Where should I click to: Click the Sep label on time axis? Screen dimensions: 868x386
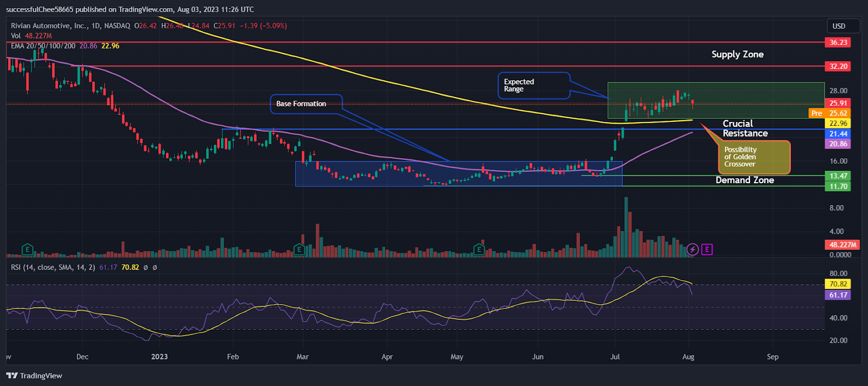773,357
